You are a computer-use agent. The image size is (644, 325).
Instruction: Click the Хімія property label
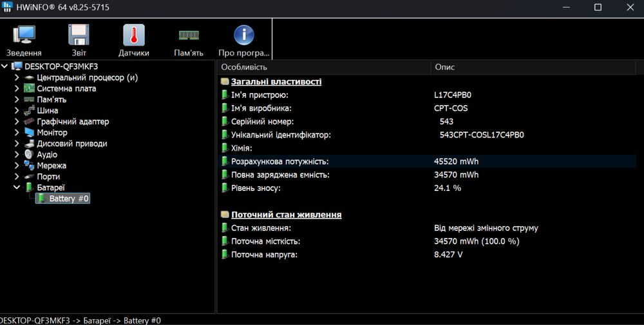pyautogui.click(x=241, y=148)
